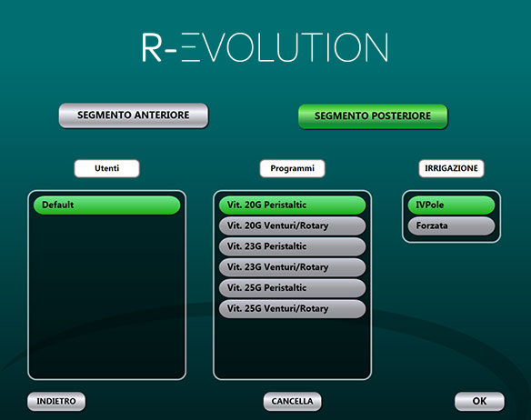Image resolution: width=531 pixels, height=420 pixels.
Task: Select Vit. 23G Venturi/Rotary program
Action: [292, 267]
